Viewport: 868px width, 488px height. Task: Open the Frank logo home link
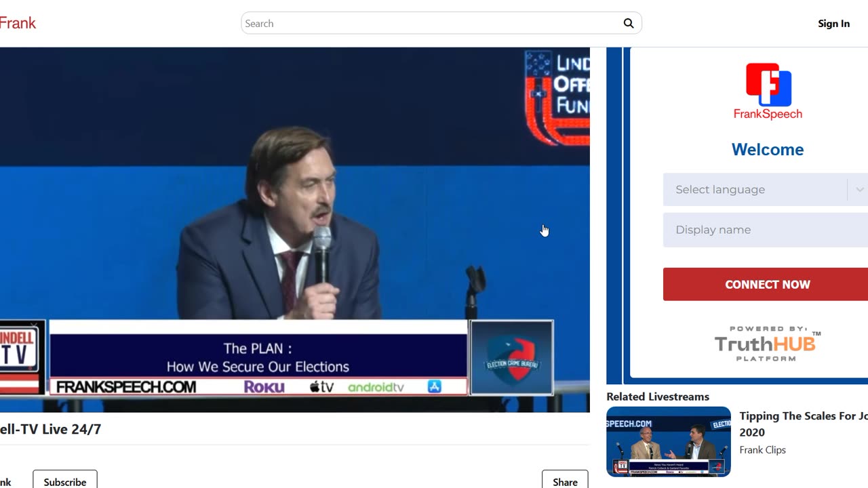pyautogui.click(x=18, y=23)
